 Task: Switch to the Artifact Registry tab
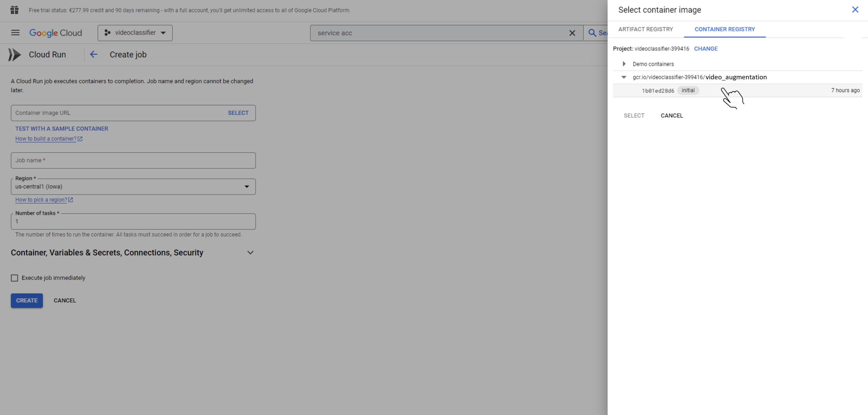click(x=646, y=29)
